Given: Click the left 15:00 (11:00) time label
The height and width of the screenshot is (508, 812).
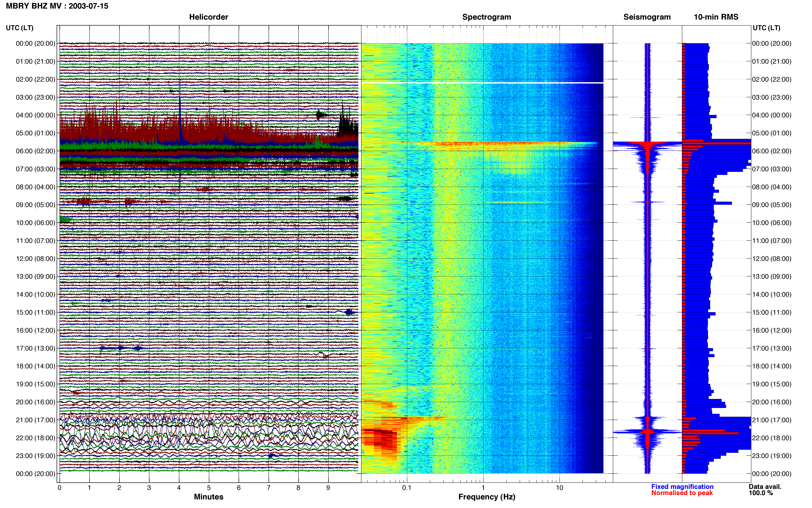Looking at the screenshot, I should pyautogui.click(x=36, y=313).
